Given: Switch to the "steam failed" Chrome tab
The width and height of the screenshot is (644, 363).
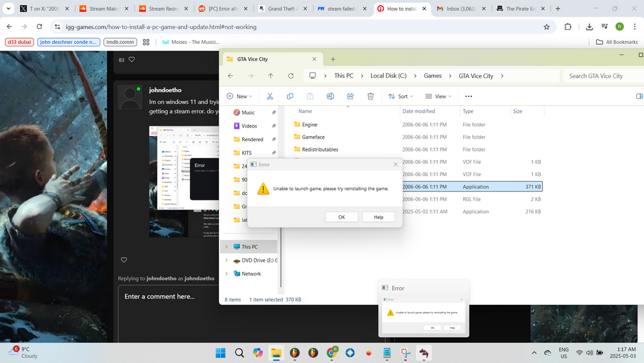Looking at the screenshot, I should 342,8.
